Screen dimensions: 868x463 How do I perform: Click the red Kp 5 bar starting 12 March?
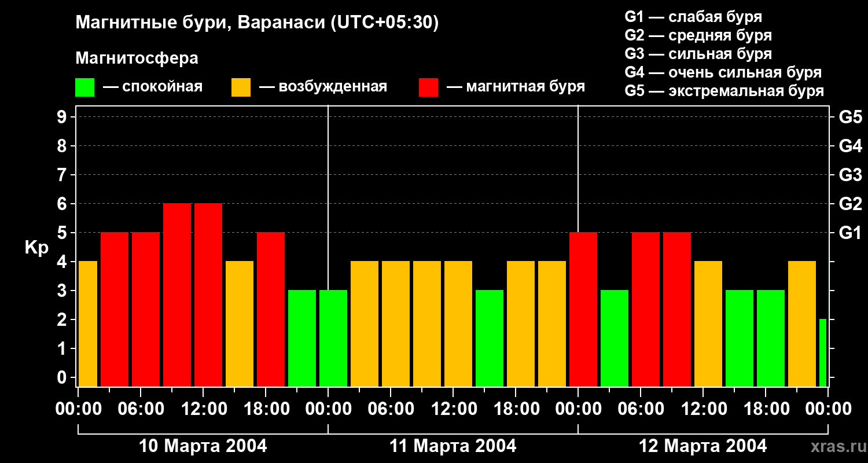tap(583, 309)
